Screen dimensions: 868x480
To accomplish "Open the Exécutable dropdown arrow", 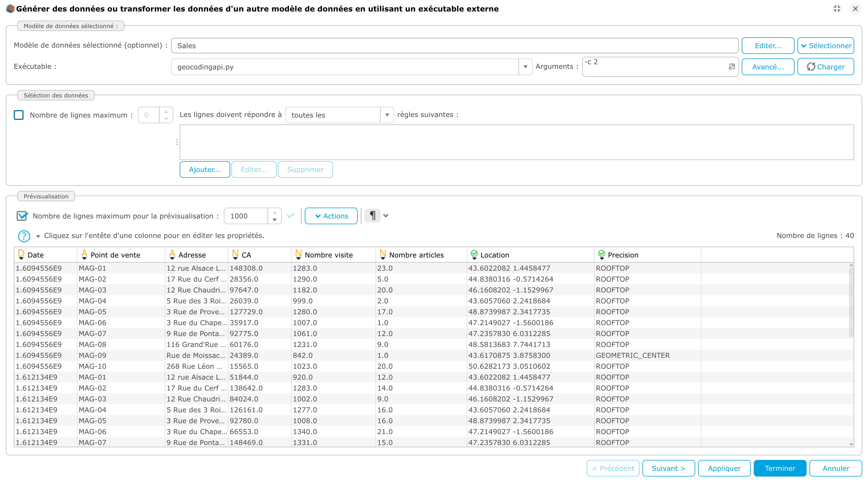I will pyautogui.click(x=525, y=67).
